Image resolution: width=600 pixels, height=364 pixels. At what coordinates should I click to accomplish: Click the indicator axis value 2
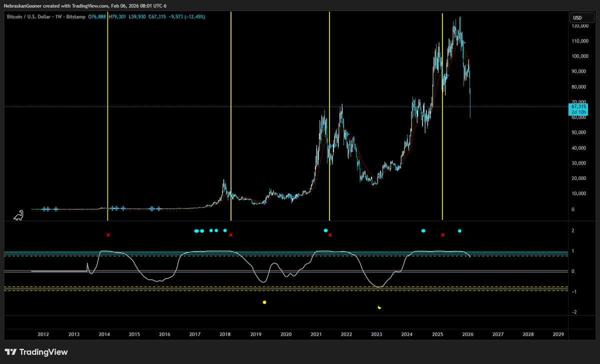(573, 230)
